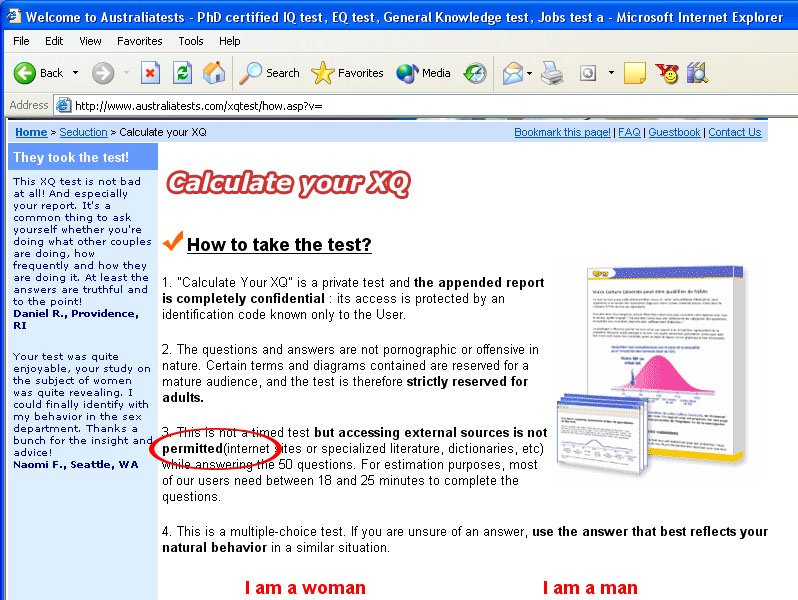Open the FAQ link

click(629, 132)
